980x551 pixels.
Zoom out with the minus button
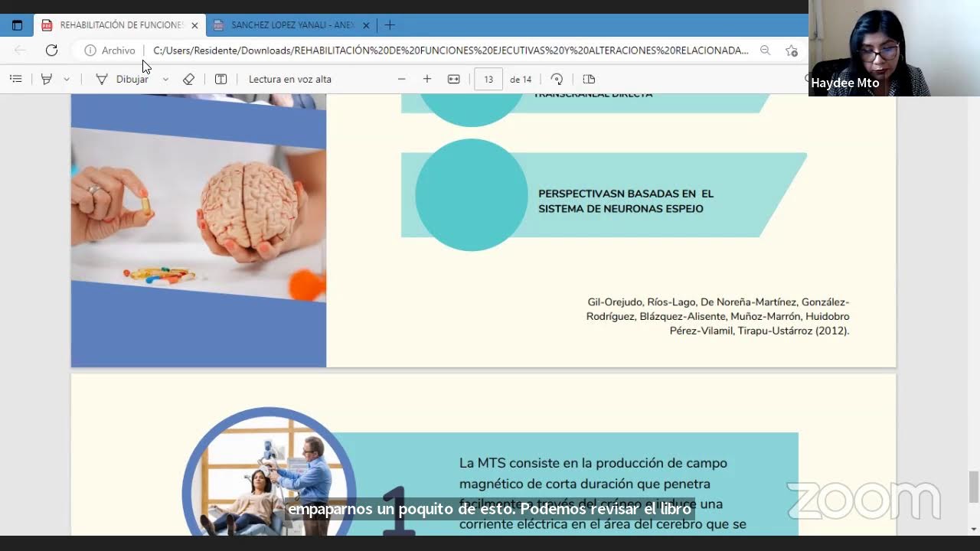pyautogui.click(x=401, y=79)
